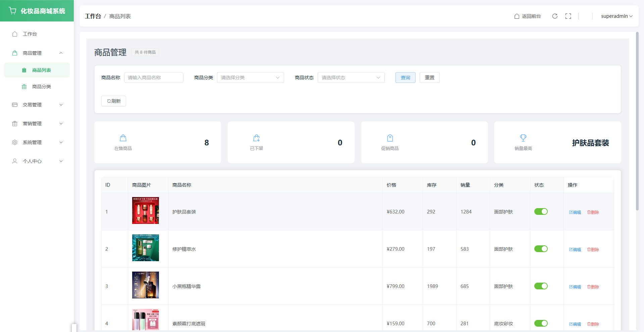
Task: Click the 在售商品 shopping bag icon
Action: pyautogui.click(x=123, y=138)
